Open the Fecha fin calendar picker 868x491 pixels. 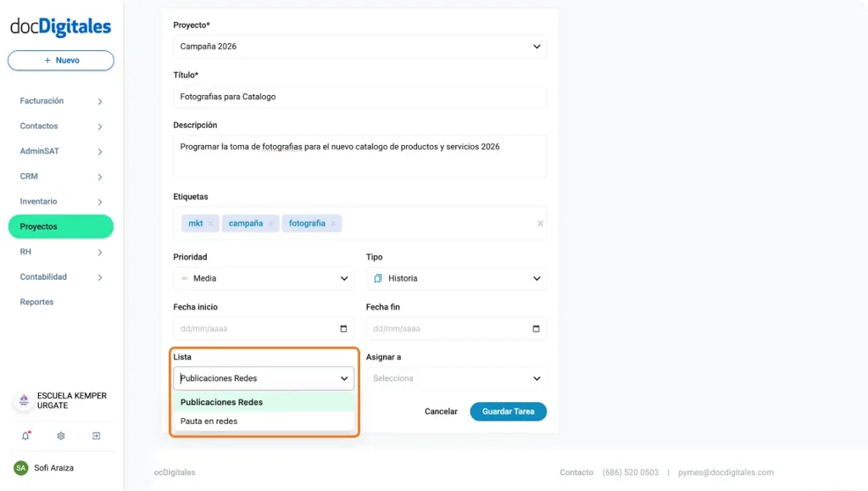[x=536, y=328]
